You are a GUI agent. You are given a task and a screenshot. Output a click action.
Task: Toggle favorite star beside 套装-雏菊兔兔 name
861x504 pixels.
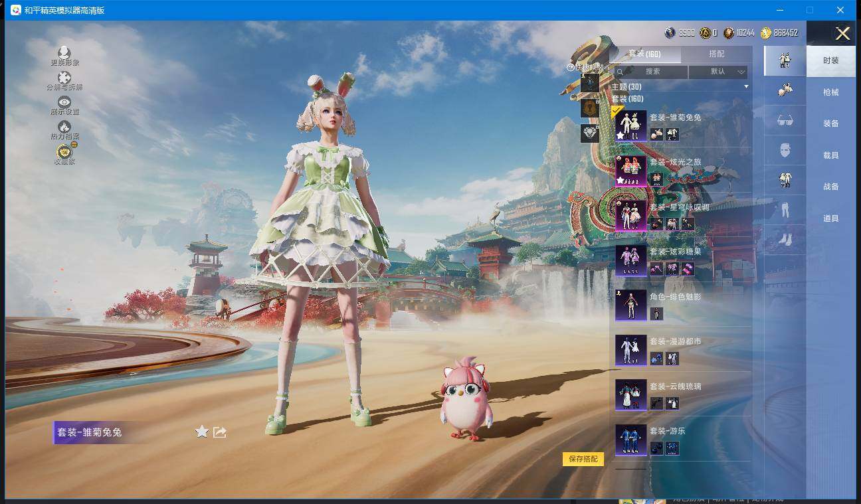202,432
